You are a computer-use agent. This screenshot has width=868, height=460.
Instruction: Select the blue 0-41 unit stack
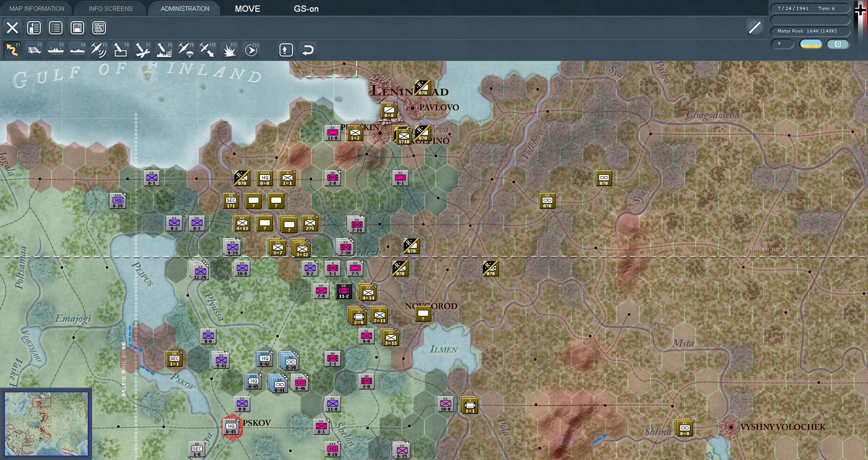point(279,384)
